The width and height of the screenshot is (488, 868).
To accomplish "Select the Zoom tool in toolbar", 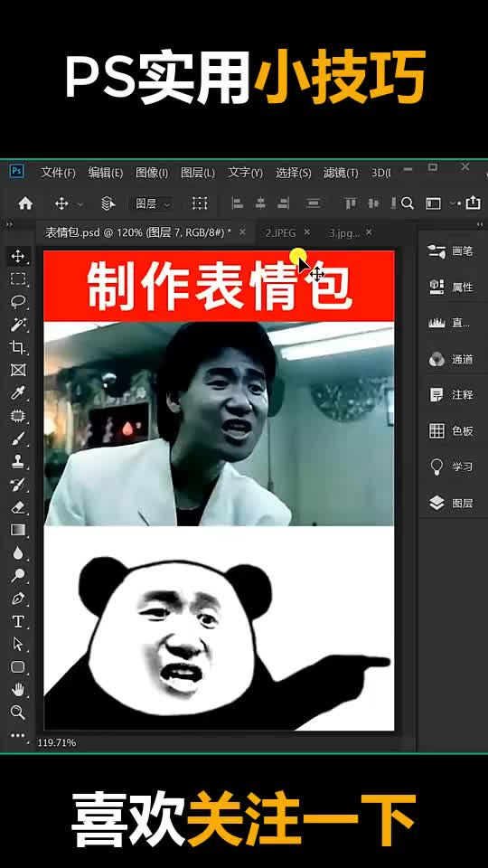I will point(18,712).
